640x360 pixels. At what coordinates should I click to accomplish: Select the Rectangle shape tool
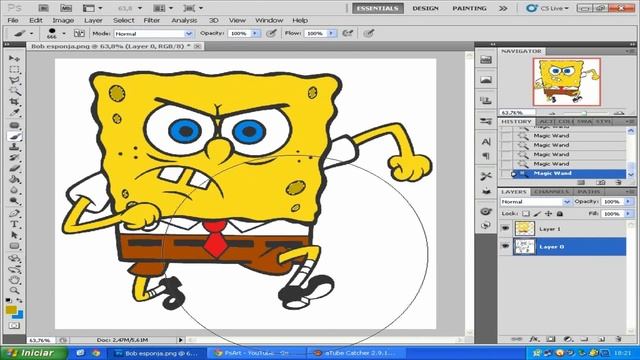coord(14,246)
